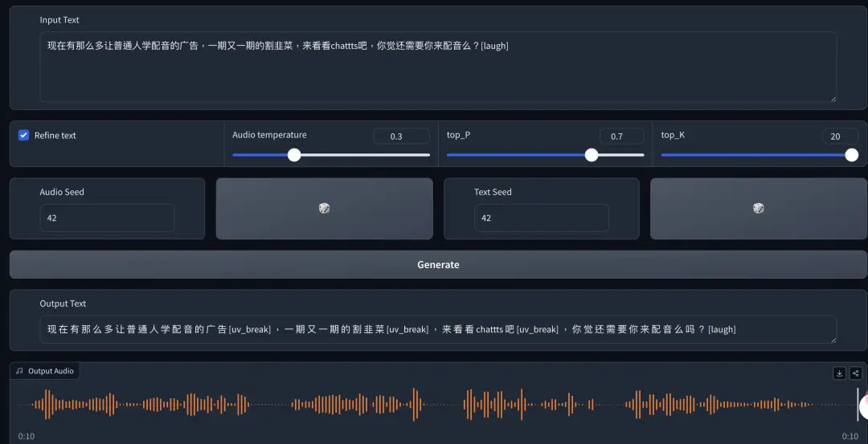The height and width of the screenshot is (444, 868).
Task: Click into the Text Seed field
Action: 541,218
